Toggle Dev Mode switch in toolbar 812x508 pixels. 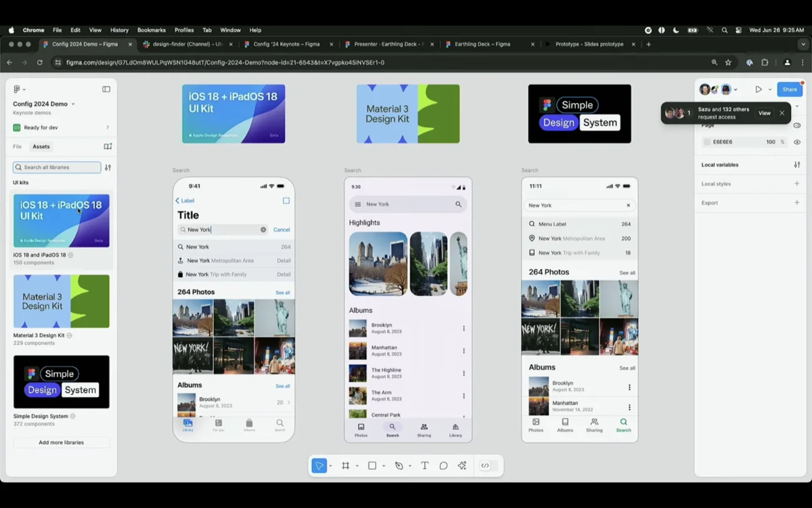click(x=489, y=466)
